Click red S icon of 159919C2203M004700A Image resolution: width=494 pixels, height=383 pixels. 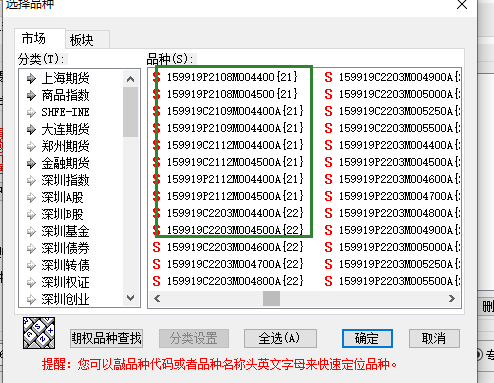157,264
